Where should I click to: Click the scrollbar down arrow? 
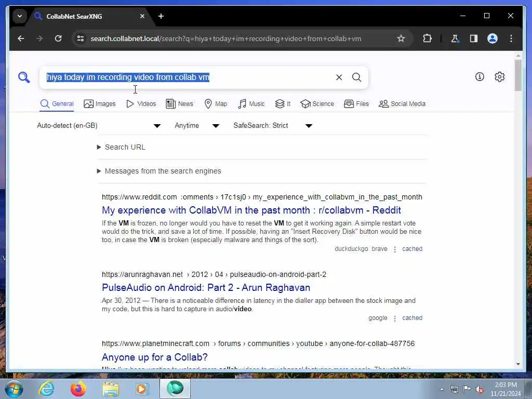click(x=518, y=364)
